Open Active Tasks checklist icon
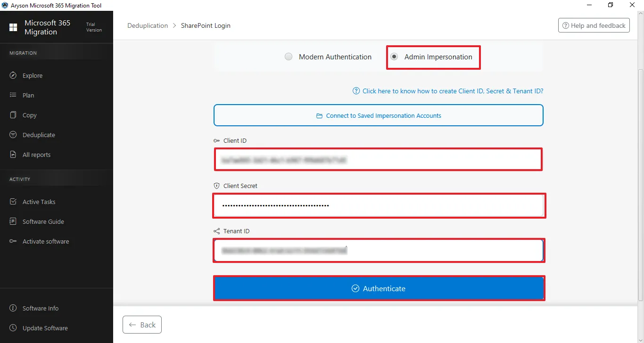Viewport: 644px width, 343px height. coord(13,202)
